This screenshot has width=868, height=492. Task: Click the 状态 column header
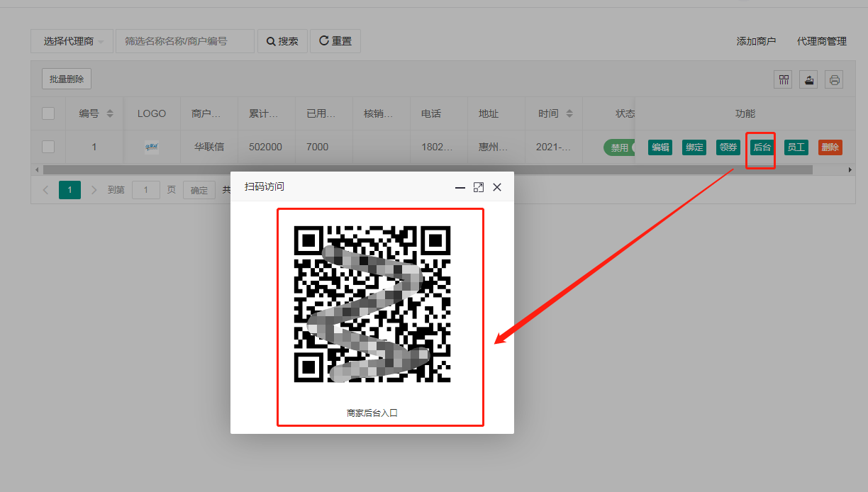625,113
